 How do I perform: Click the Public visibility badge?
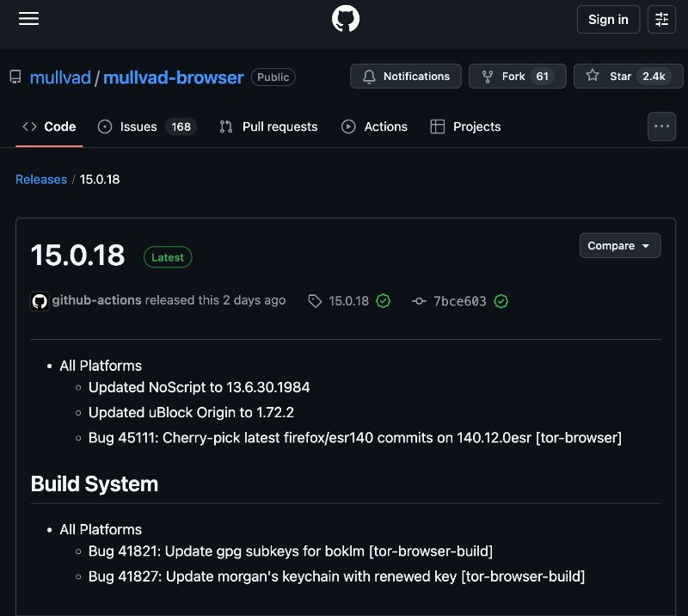(273, 77)
